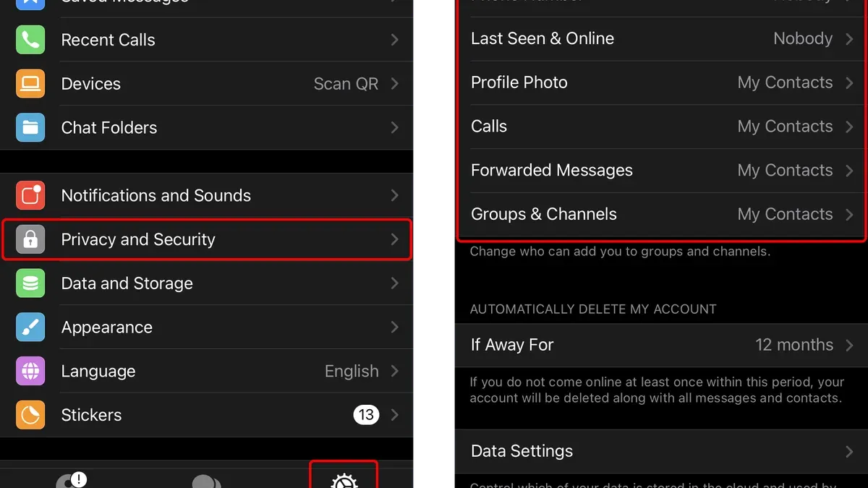Tap the orange Stickers icon

30,415
